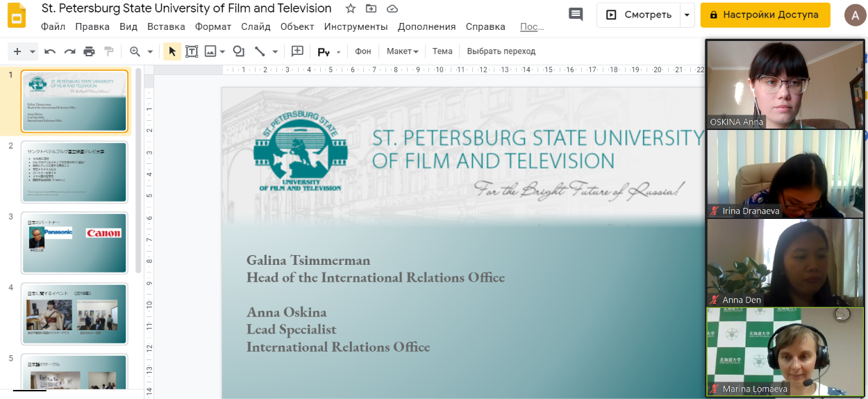Select slide 5 thumbnail
Screen dimensions: 868x399
pyautogui.click(x=75, y=373)
